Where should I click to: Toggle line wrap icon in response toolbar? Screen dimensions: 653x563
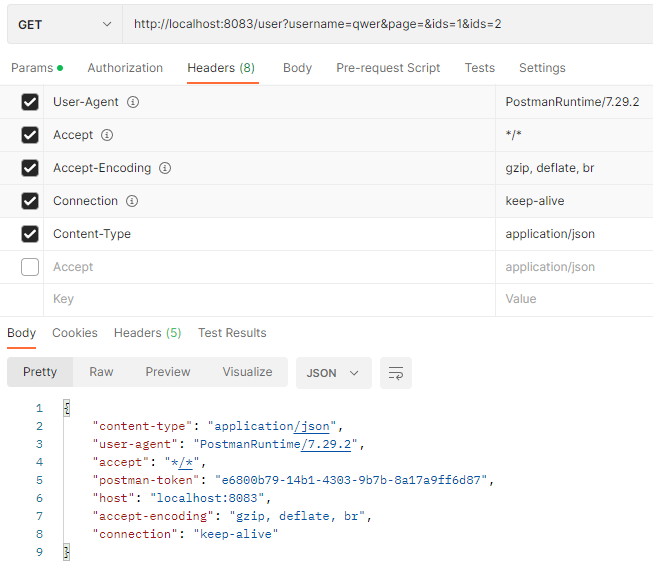[396, 373]
